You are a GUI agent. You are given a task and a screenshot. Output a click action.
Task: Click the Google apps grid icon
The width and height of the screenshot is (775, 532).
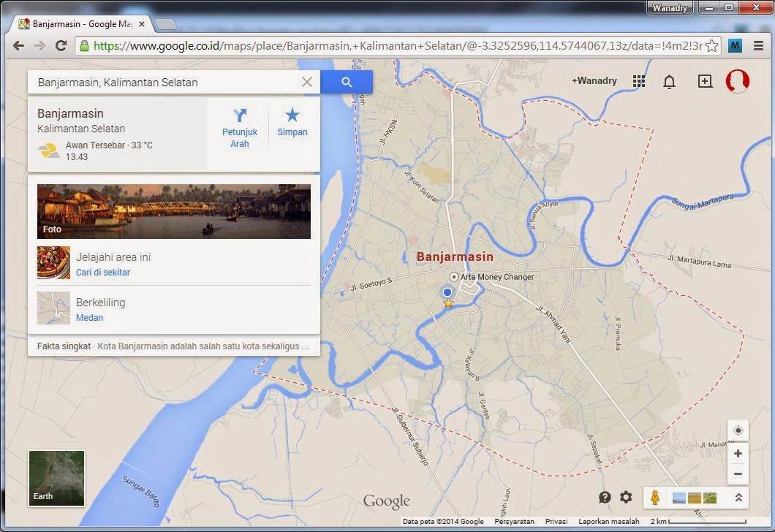[639, 81]
